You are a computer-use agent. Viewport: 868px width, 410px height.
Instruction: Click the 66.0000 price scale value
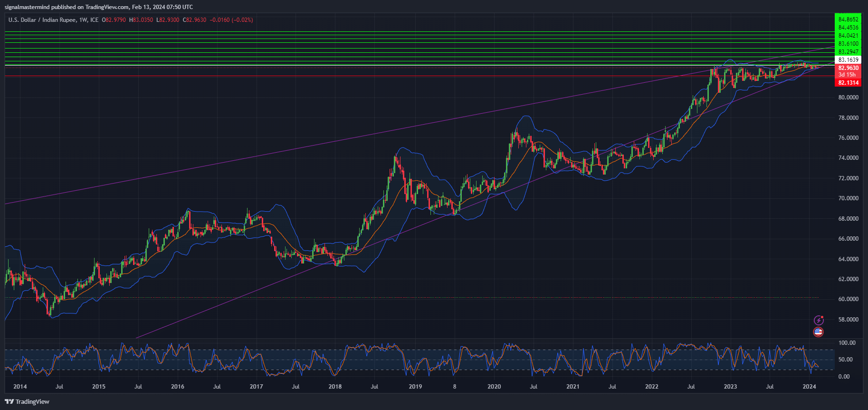point(848,239)
